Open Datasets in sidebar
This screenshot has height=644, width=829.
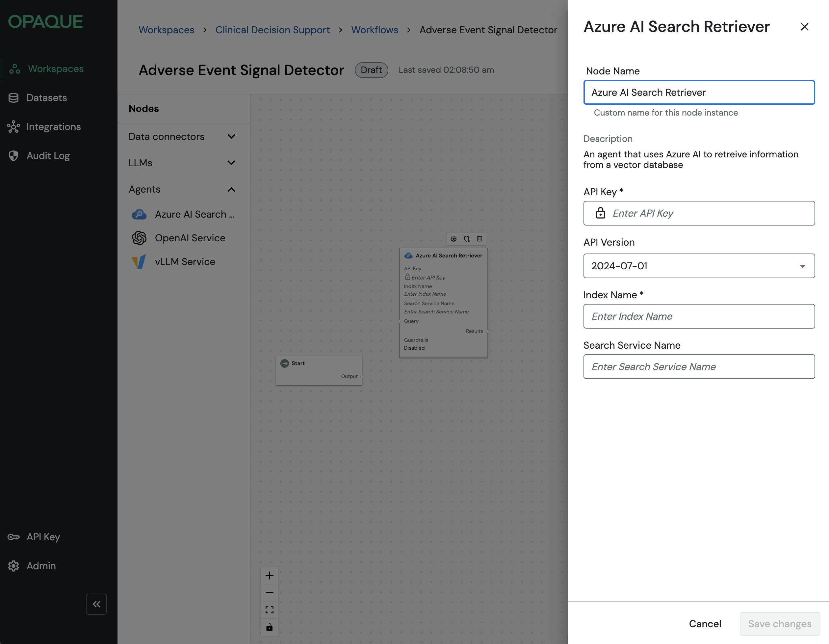tap(46, 97)
